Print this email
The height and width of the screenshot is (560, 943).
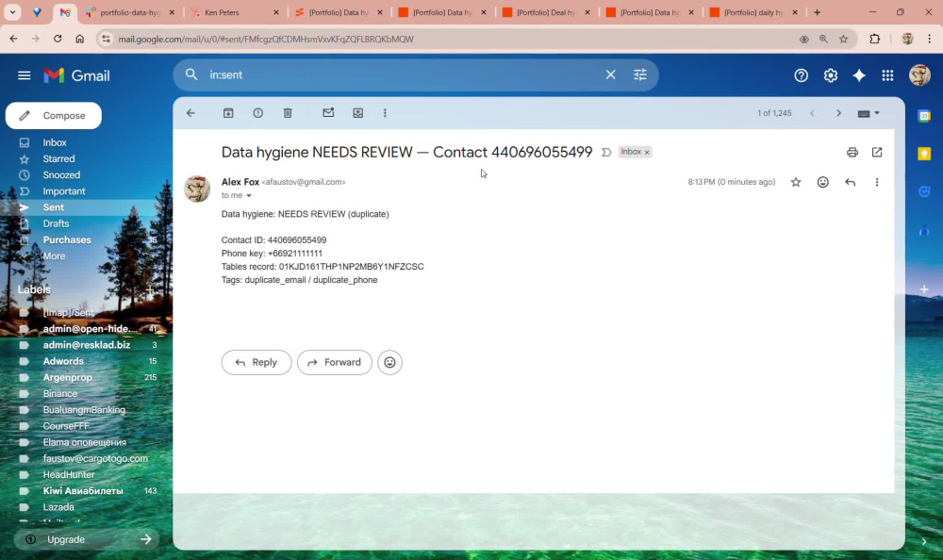tap(852, 152)
